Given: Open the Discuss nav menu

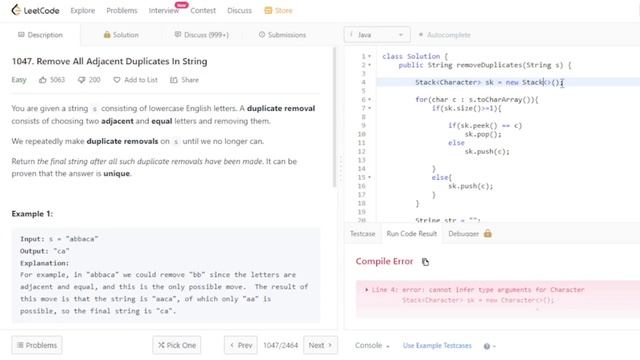Looking at the screenshot, I should 239,11.
